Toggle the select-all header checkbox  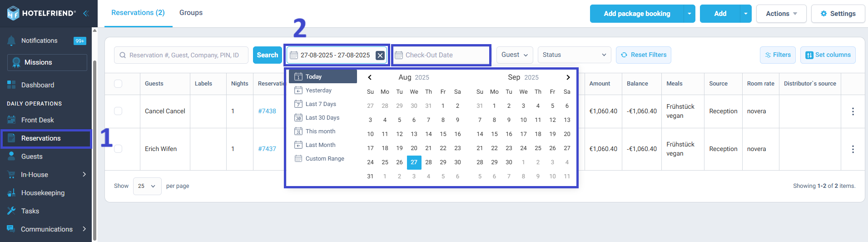(118, 84)
